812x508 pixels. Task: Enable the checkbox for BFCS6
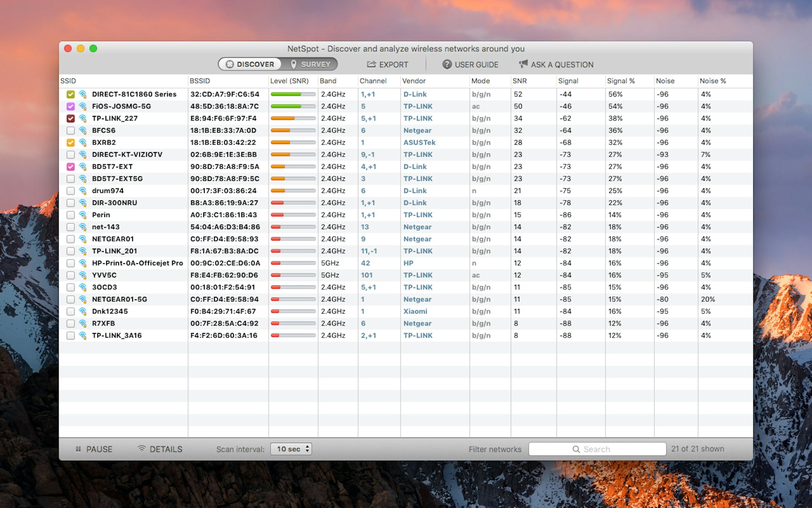[x=70, y=130]
